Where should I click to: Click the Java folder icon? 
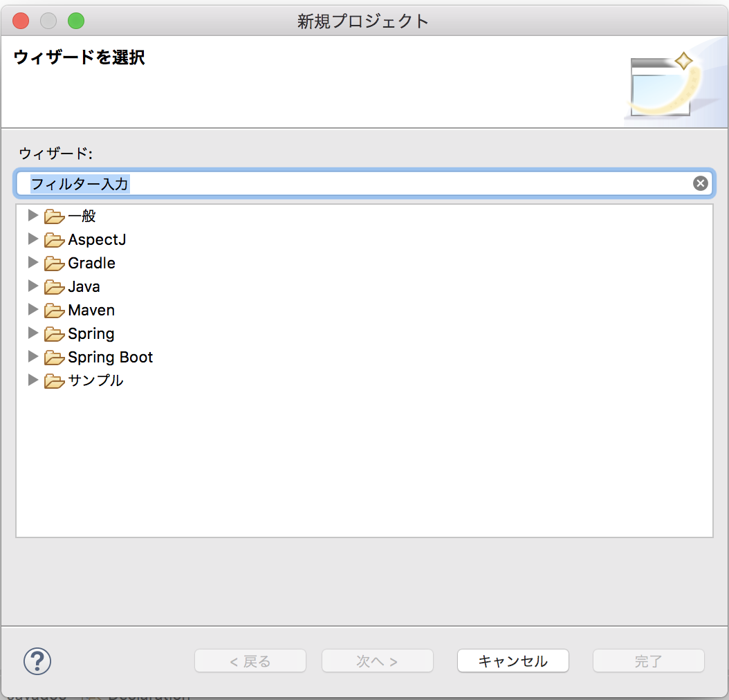coord(55,287)
